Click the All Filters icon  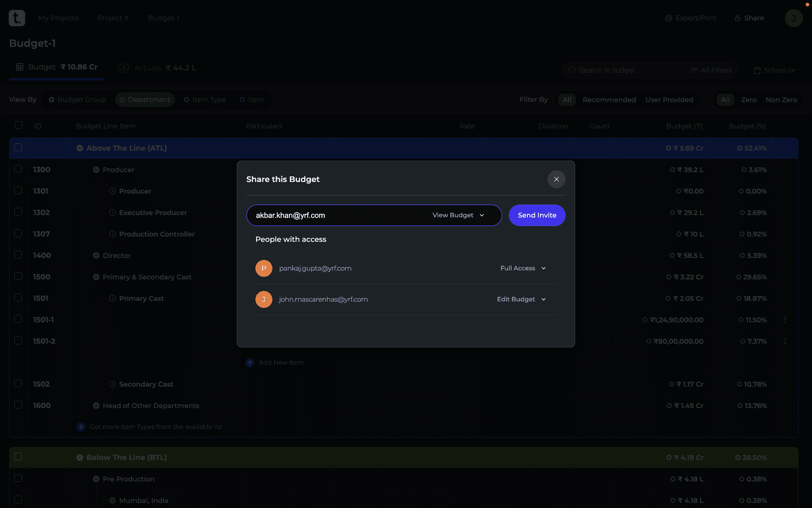[x=694, y=70]
